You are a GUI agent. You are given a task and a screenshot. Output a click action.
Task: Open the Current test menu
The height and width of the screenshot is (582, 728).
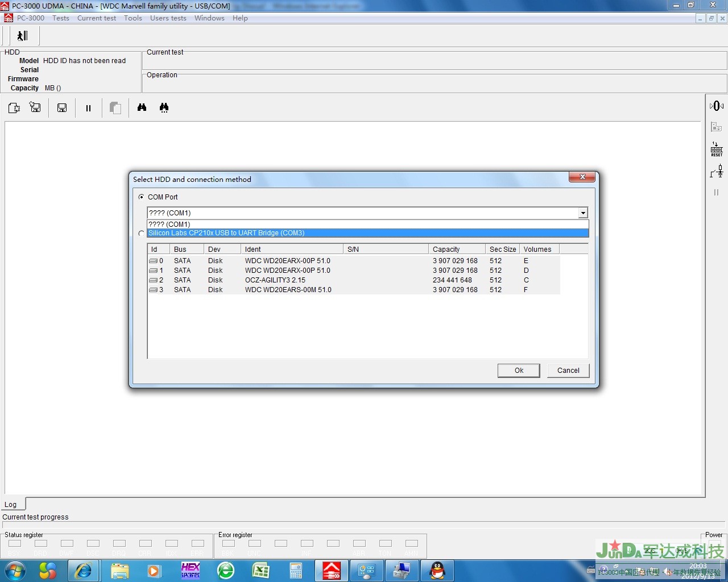[x=97, y=18]
